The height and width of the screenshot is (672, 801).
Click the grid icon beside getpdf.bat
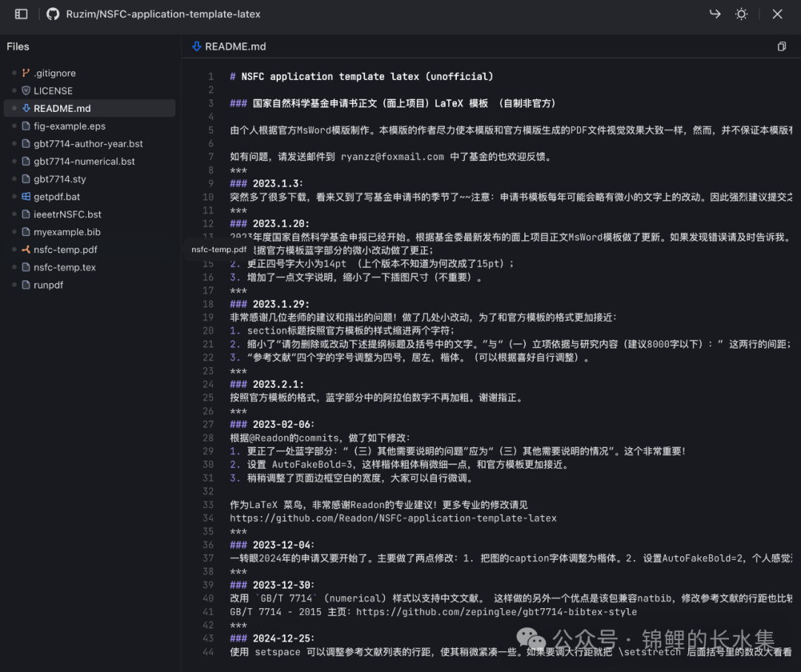[x=25, y=196]
